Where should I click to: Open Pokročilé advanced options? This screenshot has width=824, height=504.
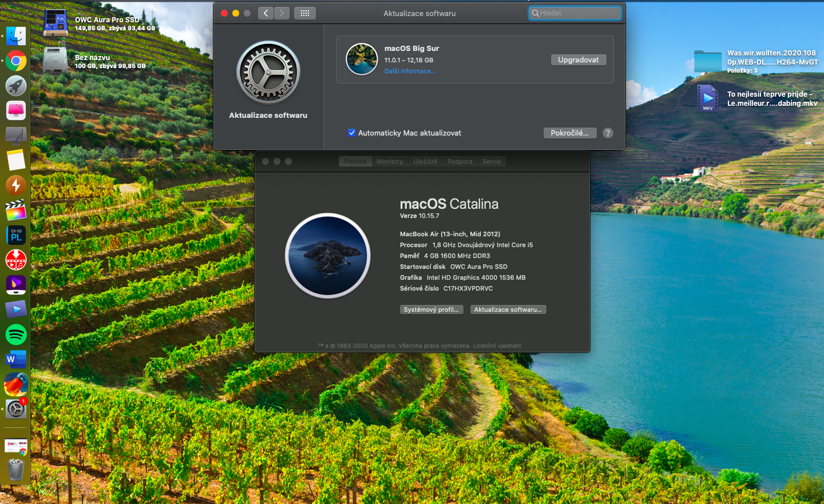pos(570,133)
